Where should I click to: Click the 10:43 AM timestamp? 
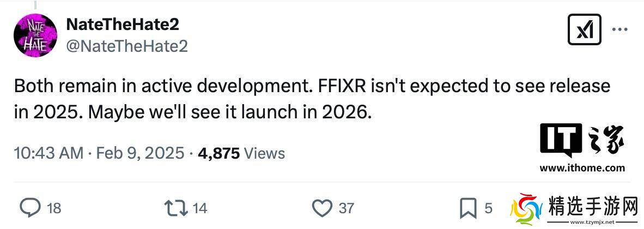(48, 153)
